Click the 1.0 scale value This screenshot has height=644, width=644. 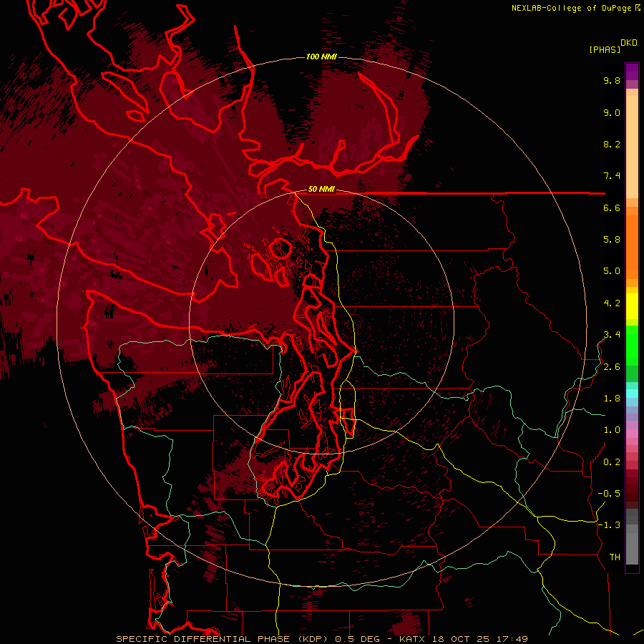pyautogui.click(x=612, y=430)
